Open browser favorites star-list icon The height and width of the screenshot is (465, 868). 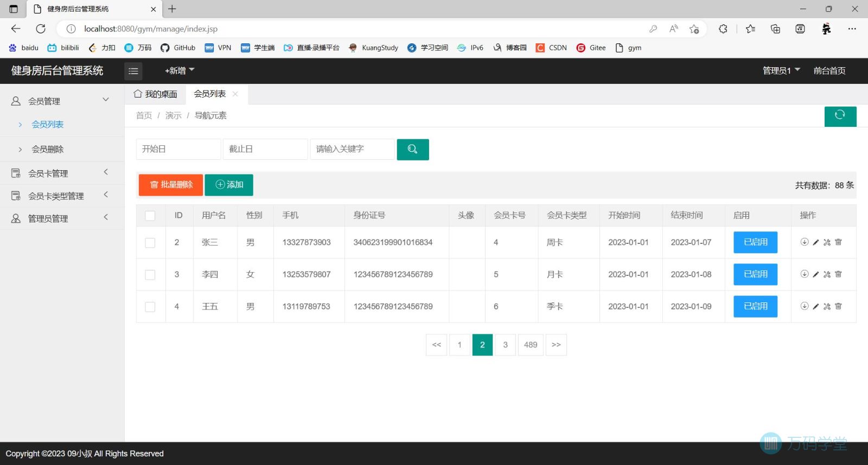tap(750, 29)
